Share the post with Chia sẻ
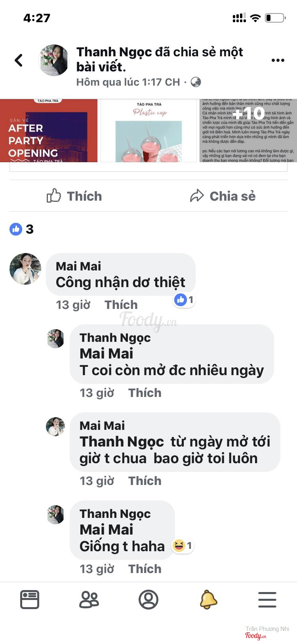The width and height of the screenshot is (297, 644). 223,196
